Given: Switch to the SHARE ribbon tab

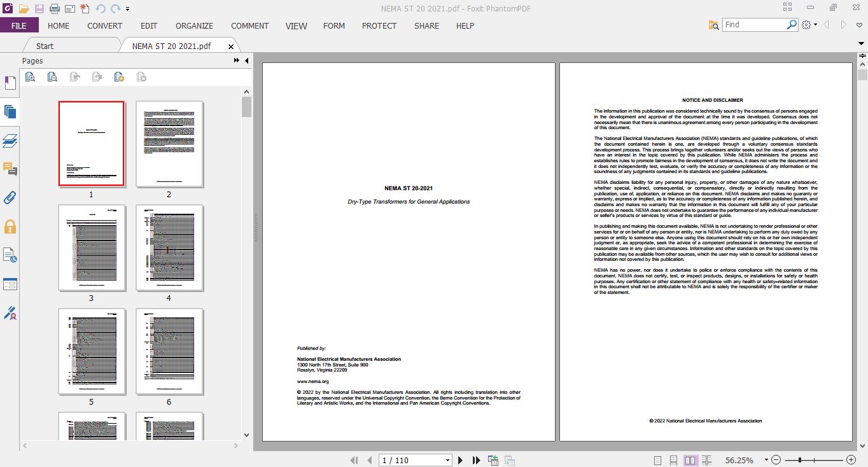Looking at the screenshot, I should [426, 25].
